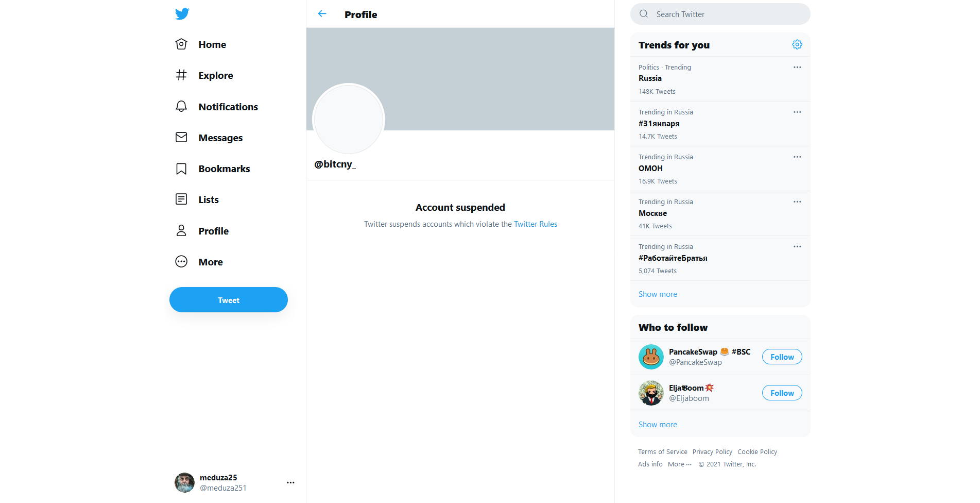The image size is (980, 503).
Task: Click the blue Tweet button
Action: (x=229, y=300)
